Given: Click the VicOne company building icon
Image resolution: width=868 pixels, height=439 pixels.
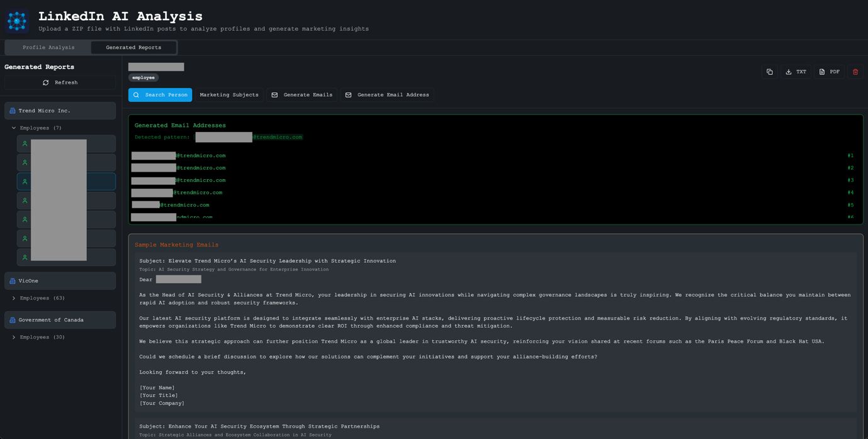Looking at the screenshot, I should coord(12,281).
